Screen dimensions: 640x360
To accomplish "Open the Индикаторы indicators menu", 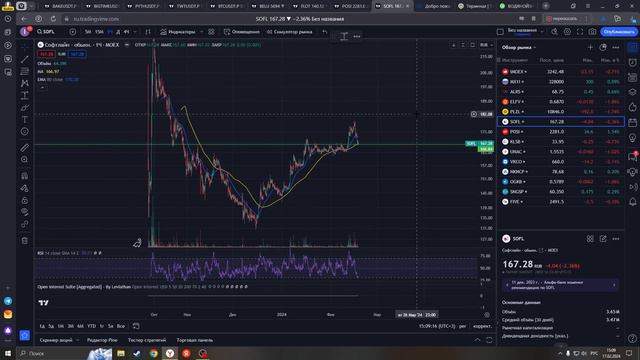I will (x=178, y=31).
